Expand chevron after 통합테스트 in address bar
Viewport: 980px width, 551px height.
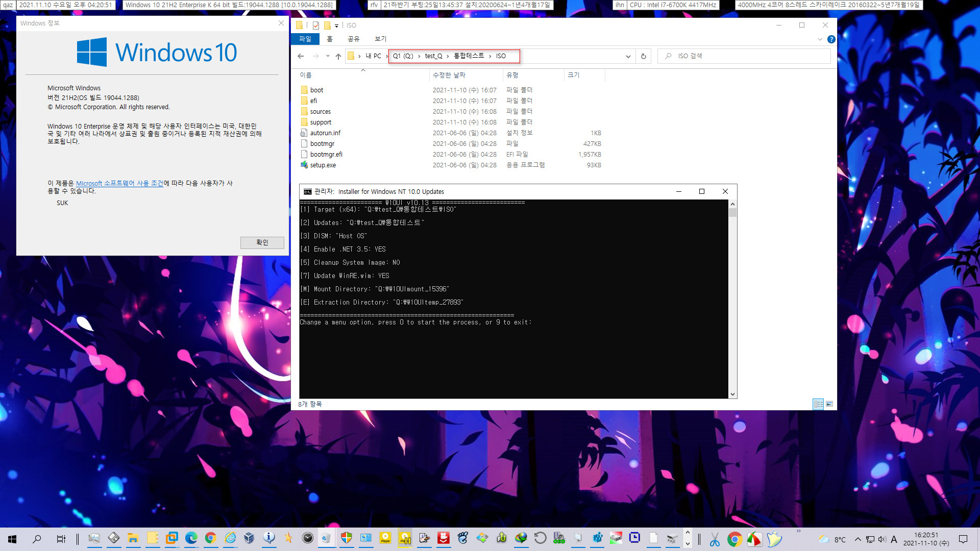490,56
